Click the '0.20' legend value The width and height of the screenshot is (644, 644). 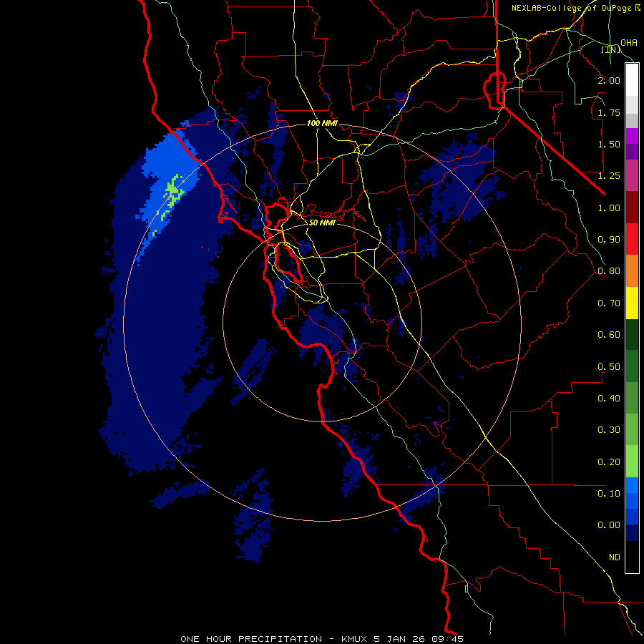(609, 462)
